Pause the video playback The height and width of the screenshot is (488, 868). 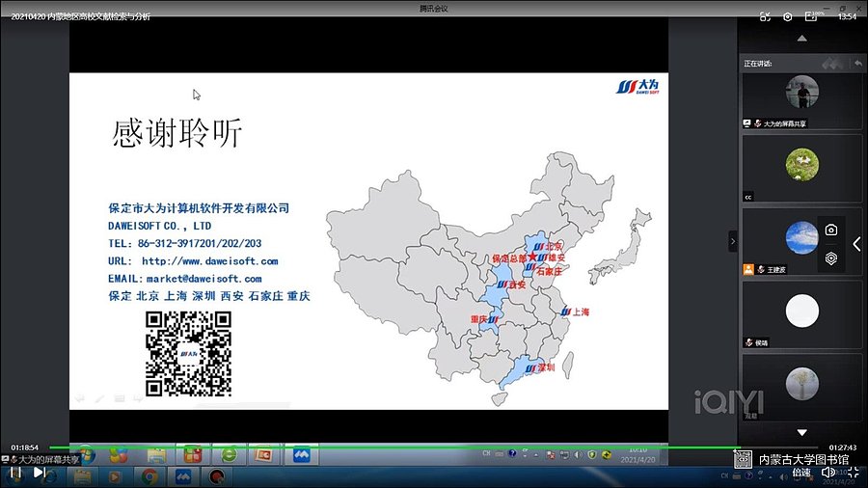pyautogui.click(x=15, y=473)
